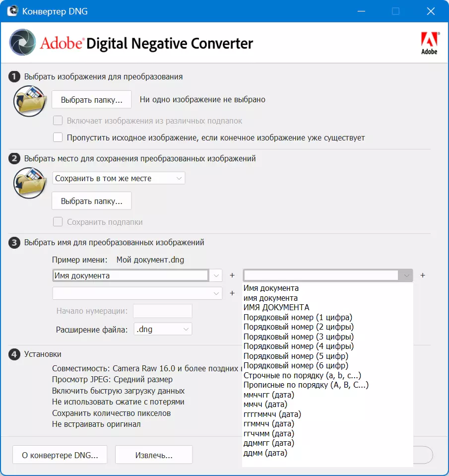Image resolution: width=449 pixels, height=476 pixels.
Task: Click Включить быструю загрузку данных text
Action: (118, 391)
